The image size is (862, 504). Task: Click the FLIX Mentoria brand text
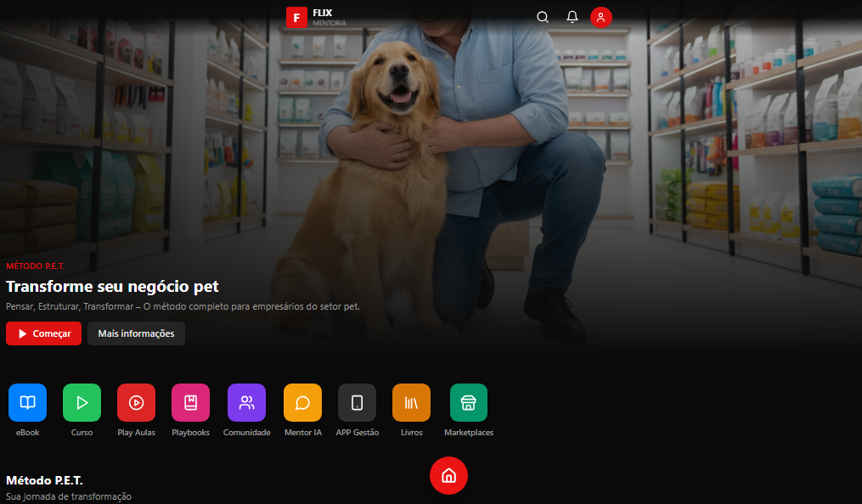tap(330, 17)
